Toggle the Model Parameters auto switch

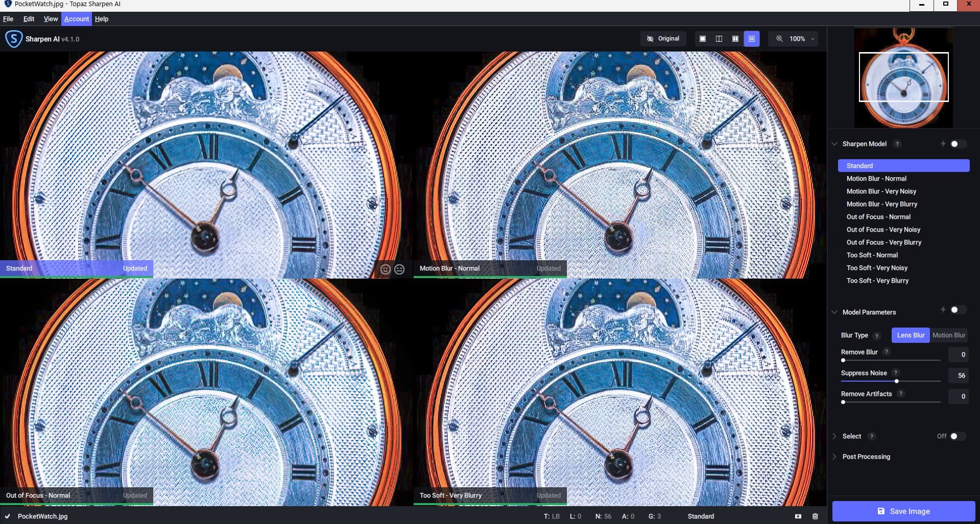(957, 310)
